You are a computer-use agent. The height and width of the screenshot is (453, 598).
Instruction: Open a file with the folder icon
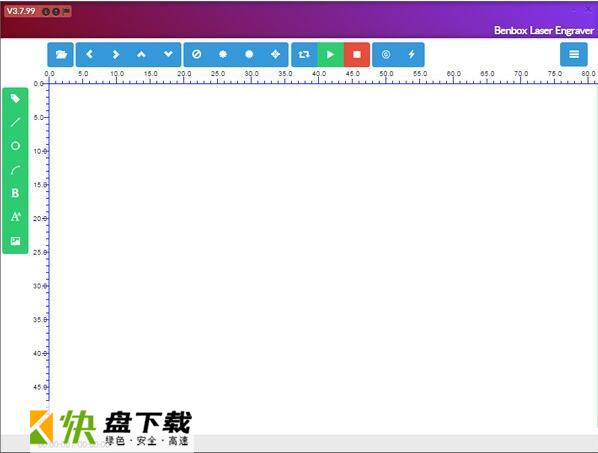coord(61,55)
